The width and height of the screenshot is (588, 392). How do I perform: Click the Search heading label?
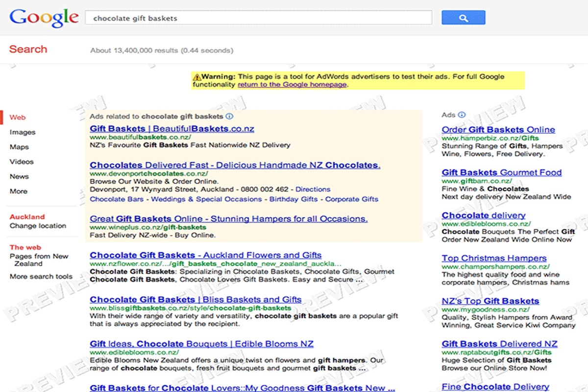pyautogui.click(x=28, y=49)
